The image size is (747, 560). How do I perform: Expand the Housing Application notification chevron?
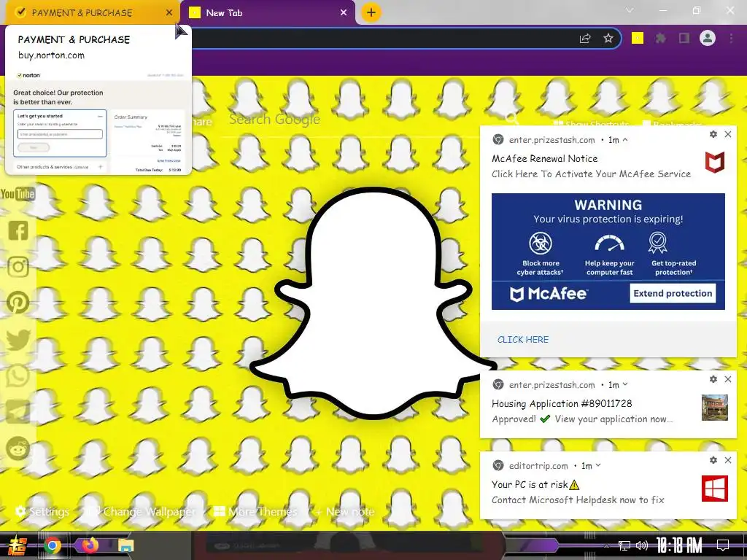point(625,384)
